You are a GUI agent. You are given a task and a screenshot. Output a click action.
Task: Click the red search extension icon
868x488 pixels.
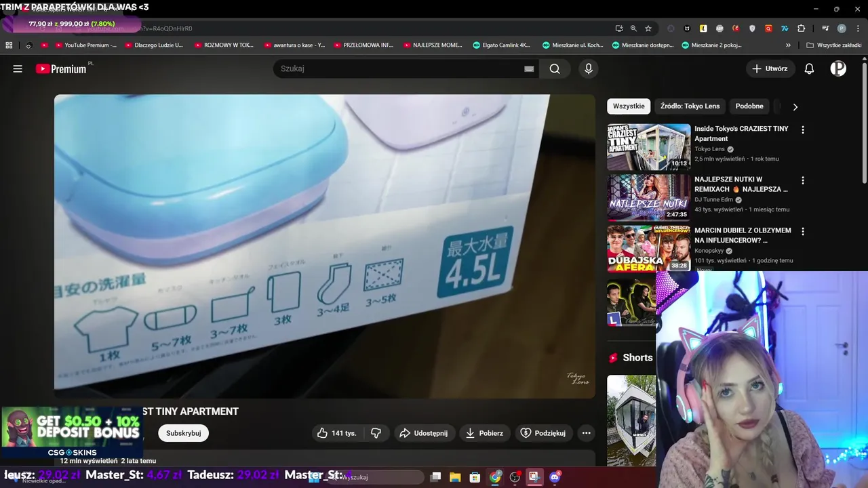pos(768,28)
